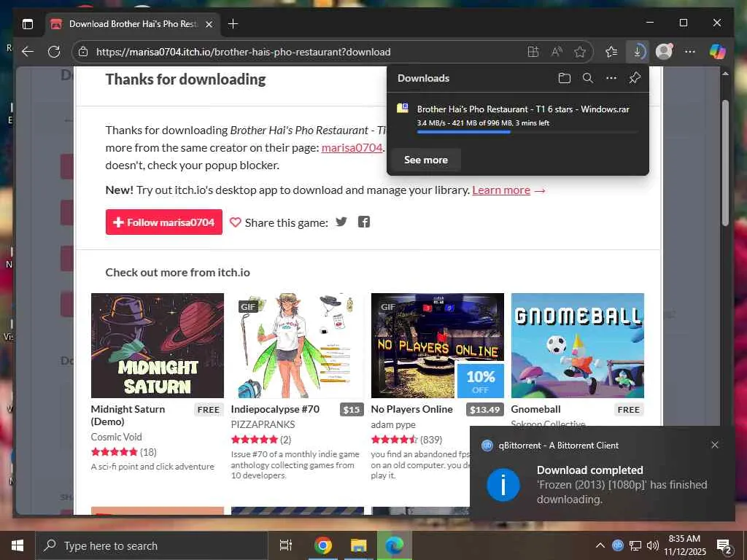Toggle Downloads toolbar button
The image size is (747, 560).
coord(638,52)
